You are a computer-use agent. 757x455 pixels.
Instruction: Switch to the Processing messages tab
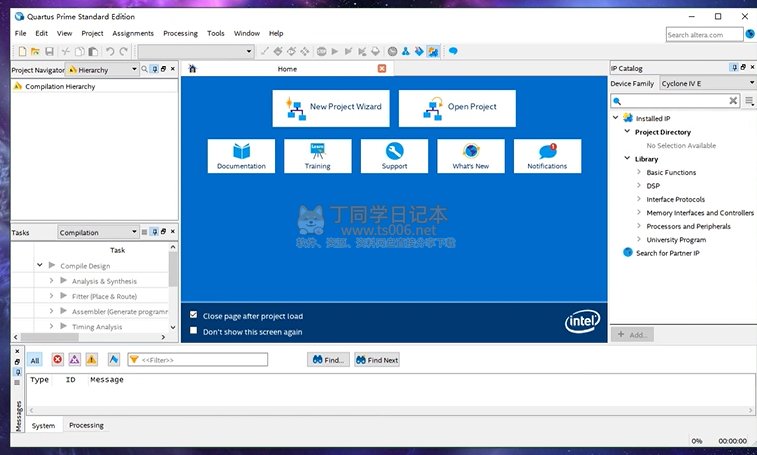pyautogui.click(x=86, y=425)
